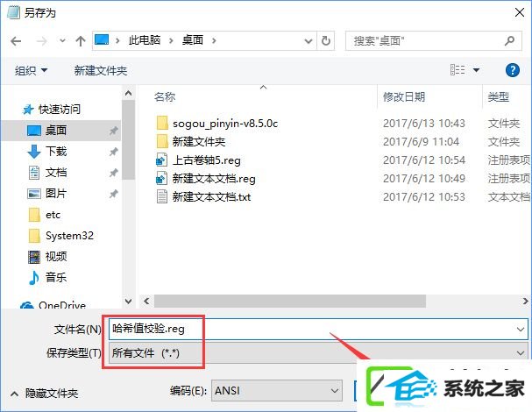Go up one folder level
This screenshot has width=532, height=412.
[x=81, y=41]
